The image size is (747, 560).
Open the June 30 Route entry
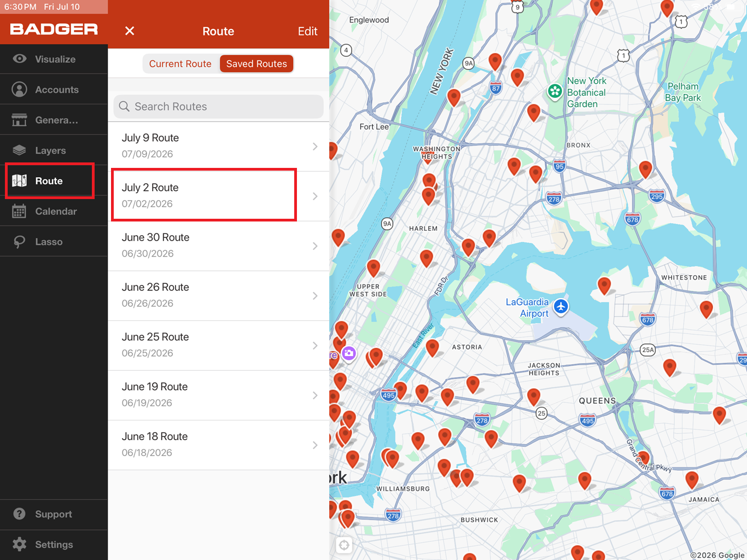tap(218, 246)
